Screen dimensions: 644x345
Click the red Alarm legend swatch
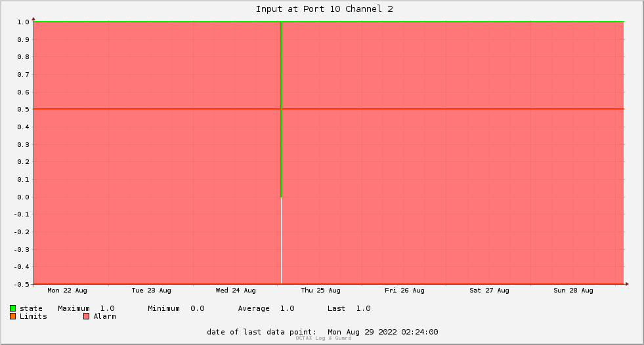click(x=86, y=316)
